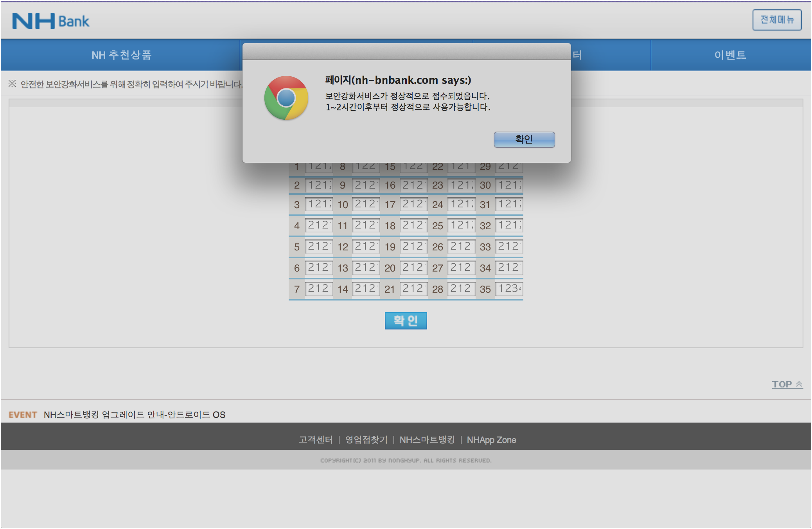The width and height of the screenshot is (812, 529).
Task: Focus security card field number 35
Action: point(509,289)
